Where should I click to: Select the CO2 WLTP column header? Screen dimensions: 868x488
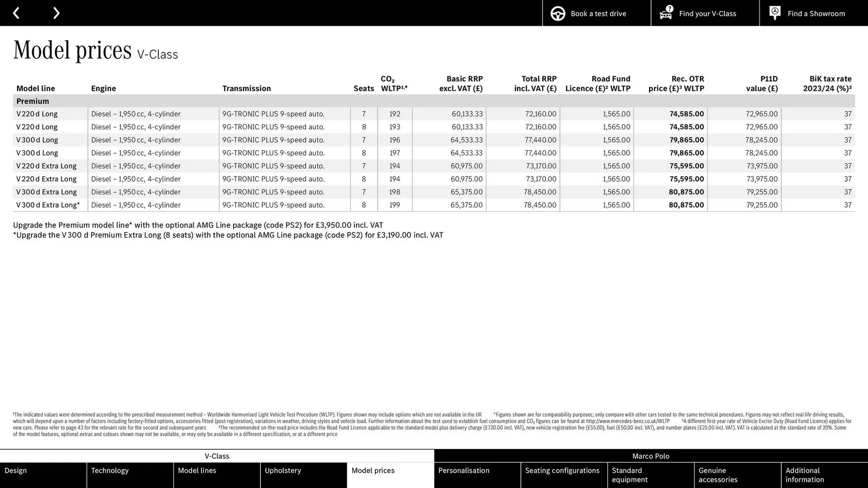(394, 84)
